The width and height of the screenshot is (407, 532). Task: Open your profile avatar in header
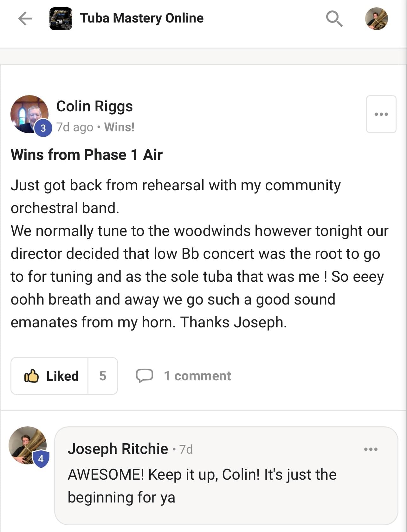[x=376, y=19]
